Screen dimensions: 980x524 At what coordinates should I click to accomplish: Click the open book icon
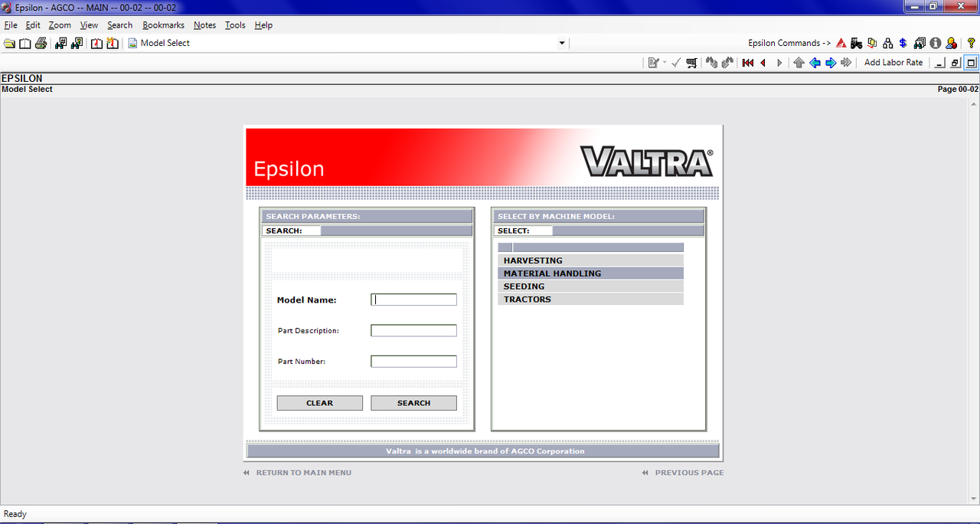[24, 43]
